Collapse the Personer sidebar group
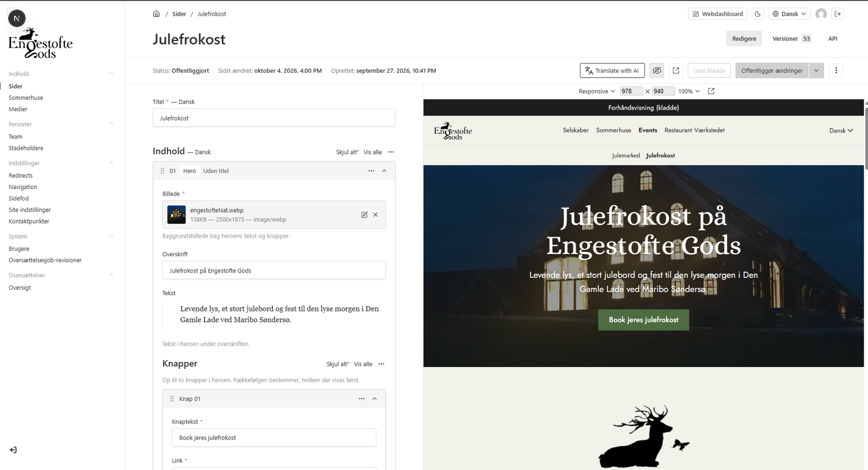 tap(111, 124)
